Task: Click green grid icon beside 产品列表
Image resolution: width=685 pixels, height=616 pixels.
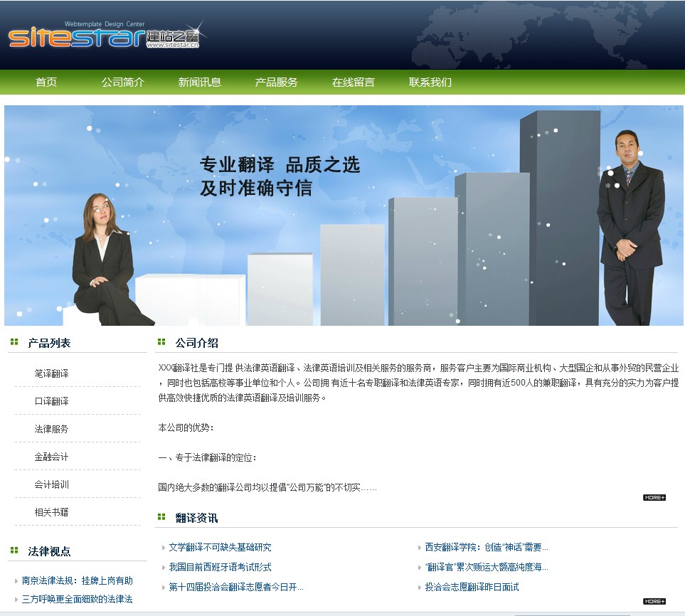Action: [x=14, y=343]
